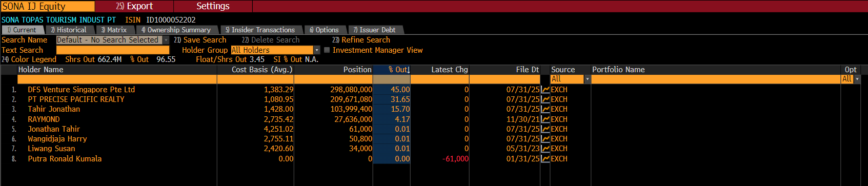Open the Insider Transactions tab
Viewport: 868px width, 186px height.
260,30
